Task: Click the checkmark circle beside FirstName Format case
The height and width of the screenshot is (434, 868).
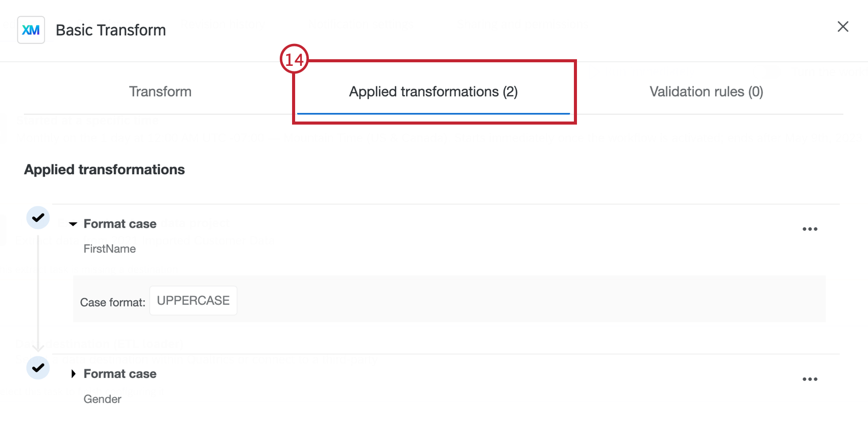Action: (x=38, y=218)
